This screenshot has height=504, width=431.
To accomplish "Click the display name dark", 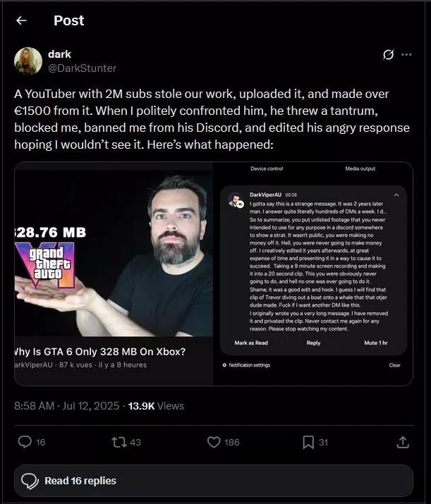I will pos(59,54).
